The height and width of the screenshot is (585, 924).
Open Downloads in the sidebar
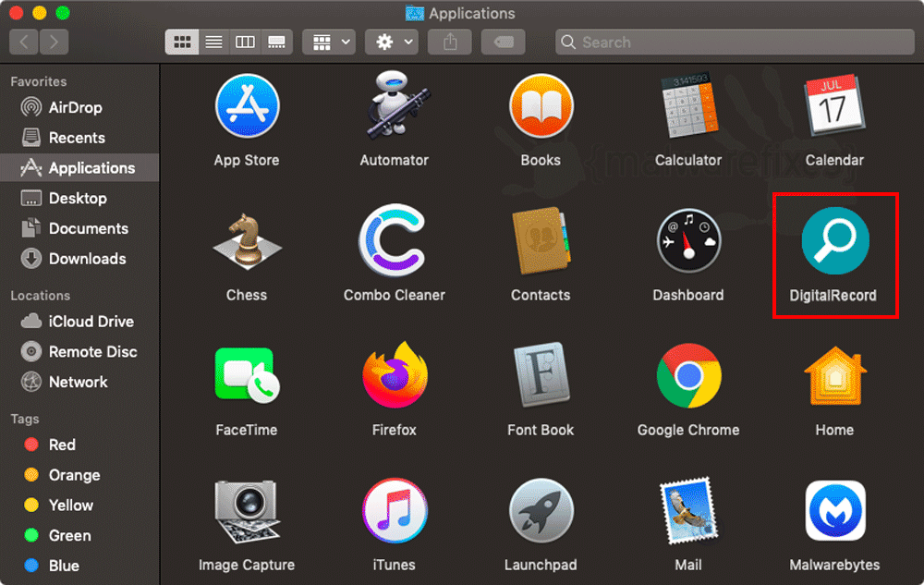79,259
